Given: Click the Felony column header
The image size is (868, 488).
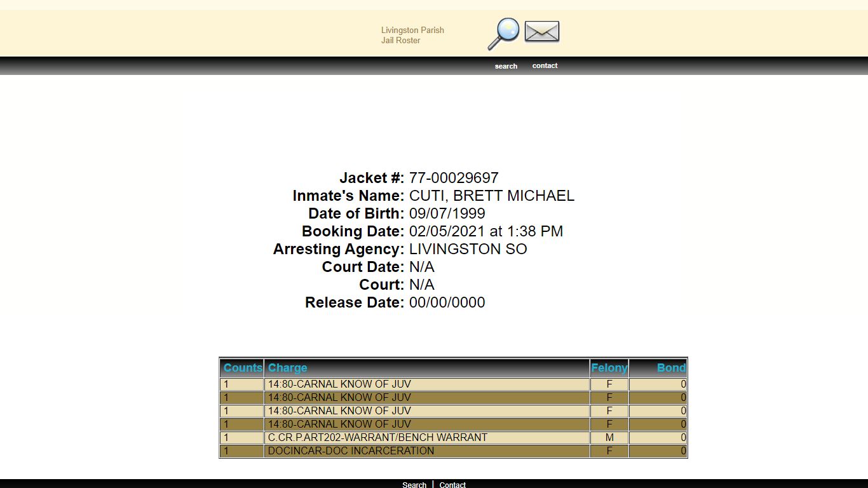Looking at the screenshot, I should point(609,368).
